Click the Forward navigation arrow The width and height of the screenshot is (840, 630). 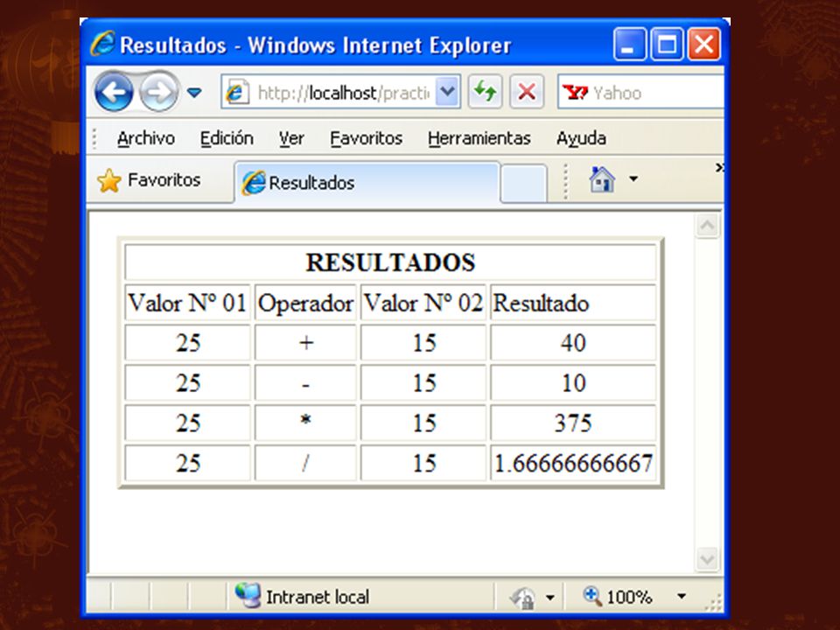[158, 92]
